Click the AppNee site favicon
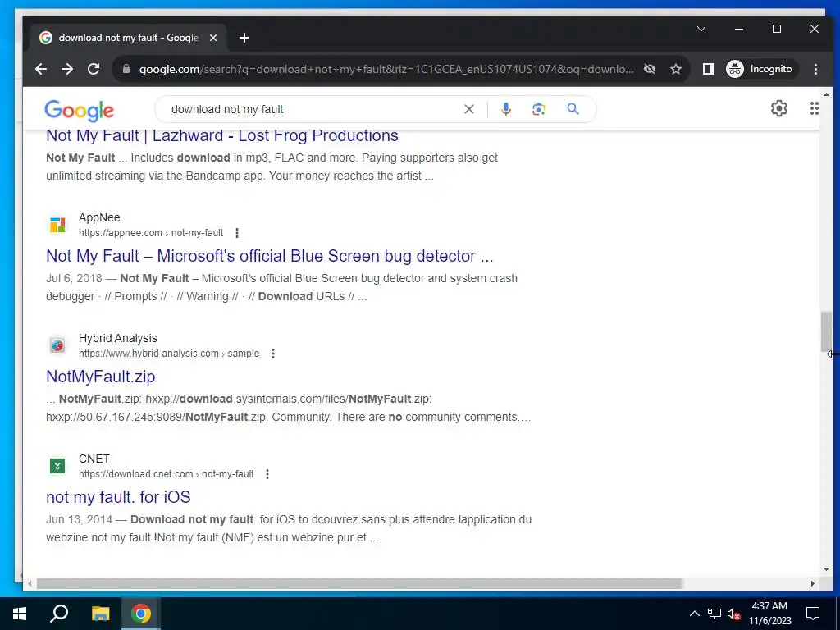The height and width of the screenshot is (630, 840). coord(57,225)
